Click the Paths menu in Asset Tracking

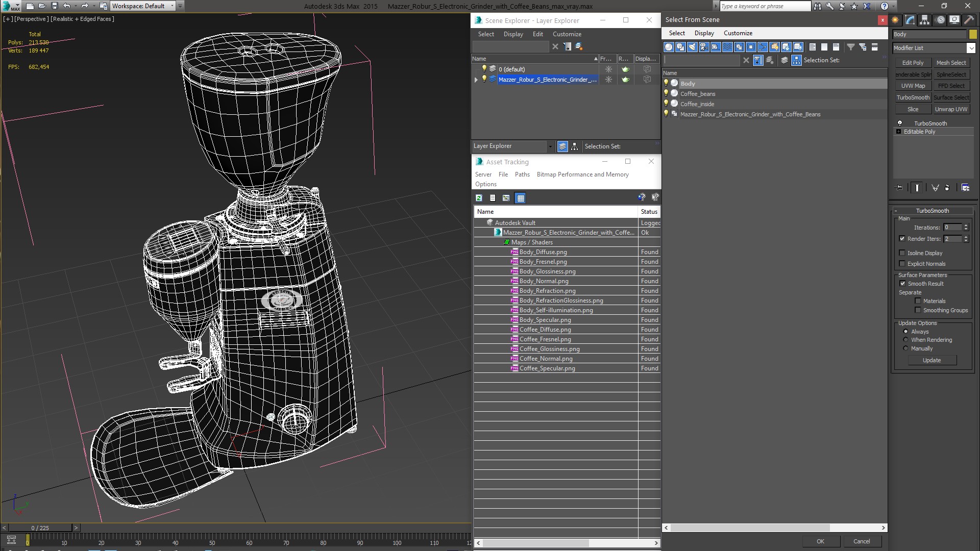[x=522, y=174]
